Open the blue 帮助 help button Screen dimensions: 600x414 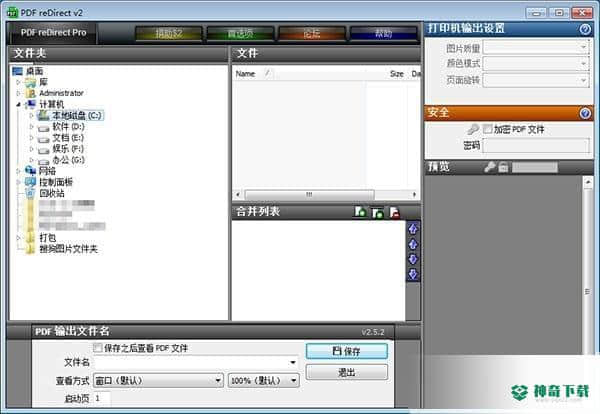click(383, 34)
